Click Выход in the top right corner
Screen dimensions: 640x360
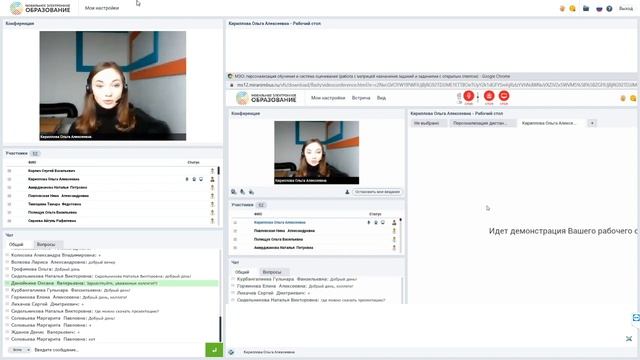626,9
